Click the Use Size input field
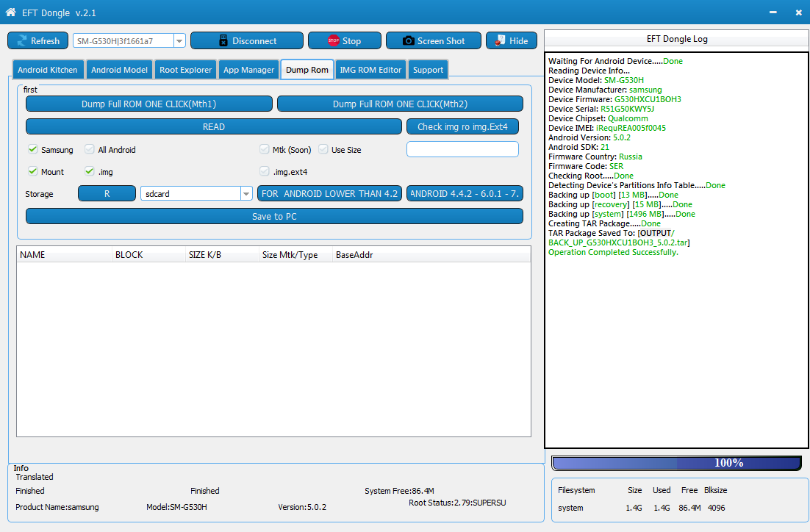The width and height of the screenshot is (810, 532). (x=462, y=149)
